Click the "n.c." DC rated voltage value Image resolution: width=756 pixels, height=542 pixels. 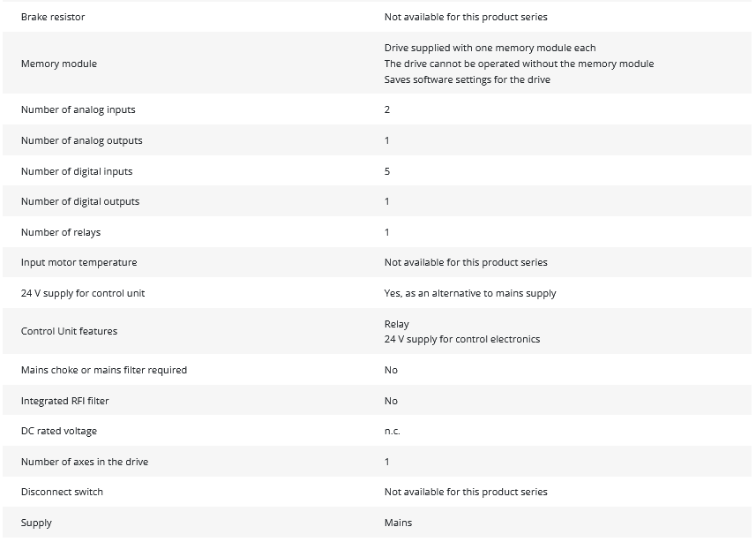pyautogui.click(x=393, y=431)
